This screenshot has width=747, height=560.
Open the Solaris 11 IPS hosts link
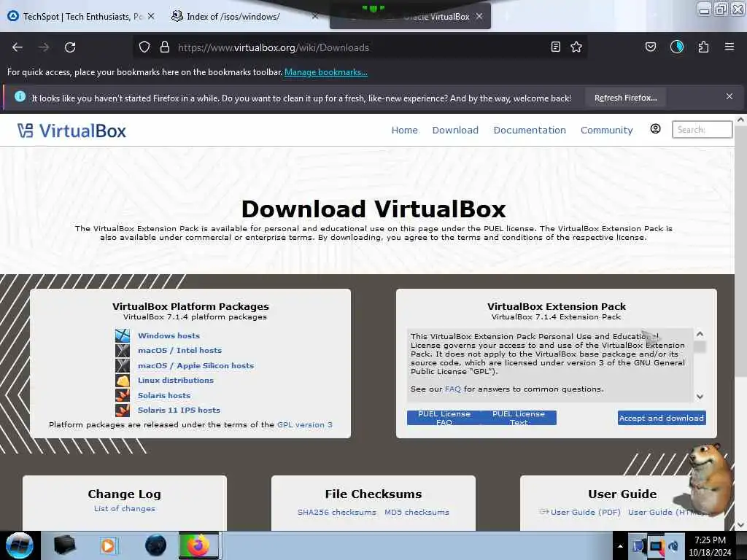coord(179,410)
